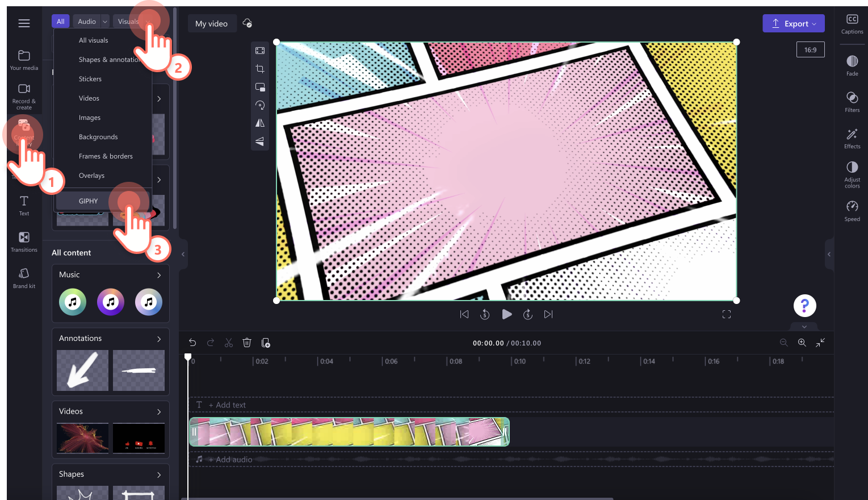Open the Audio dropdown arrow

pos(105,22)
